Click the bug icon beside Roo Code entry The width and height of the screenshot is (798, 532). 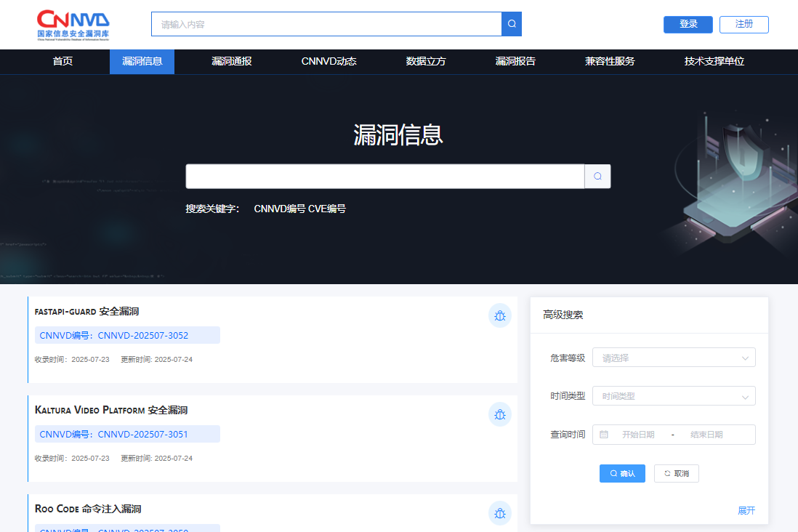[499, 513]
